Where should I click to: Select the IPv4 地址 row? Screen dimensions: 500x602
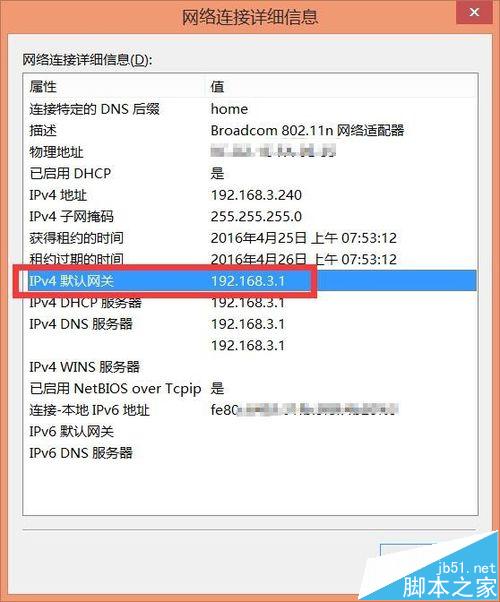[x=251, y=195]
